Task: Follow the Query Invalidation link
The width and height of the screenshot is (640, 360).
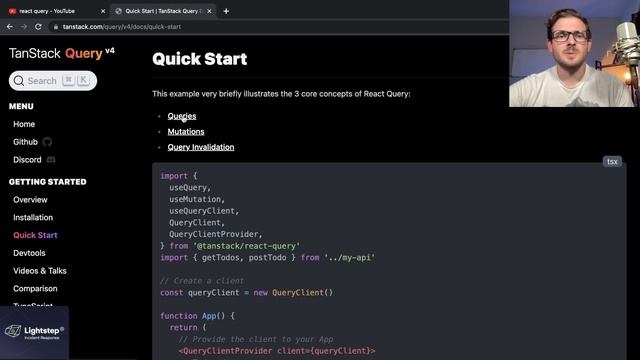Action: pos(201,147)
